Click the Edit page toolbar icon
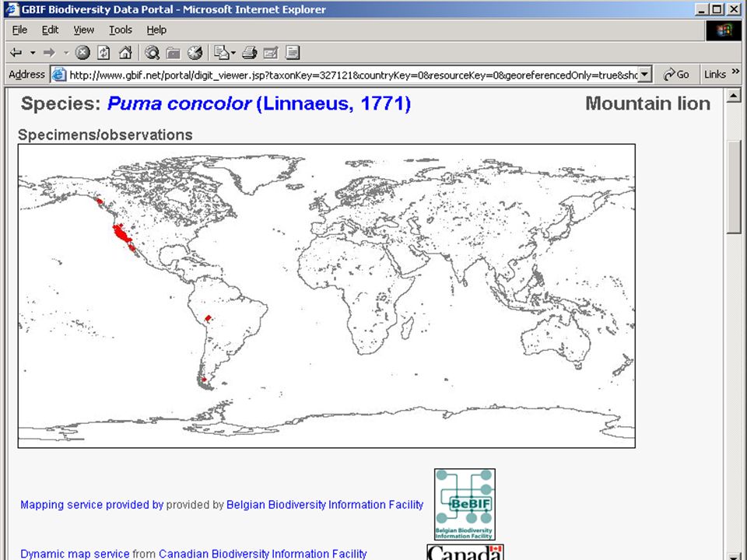Image resolution: width=747 pixels, height=560 pixels. (271, 52)
